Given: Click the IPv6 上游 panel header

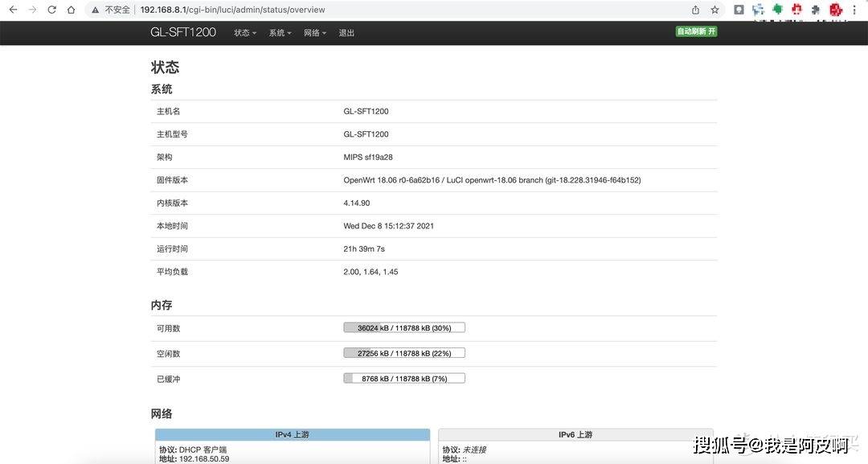Looking at the screenshot, I should [x=575, y=434].
